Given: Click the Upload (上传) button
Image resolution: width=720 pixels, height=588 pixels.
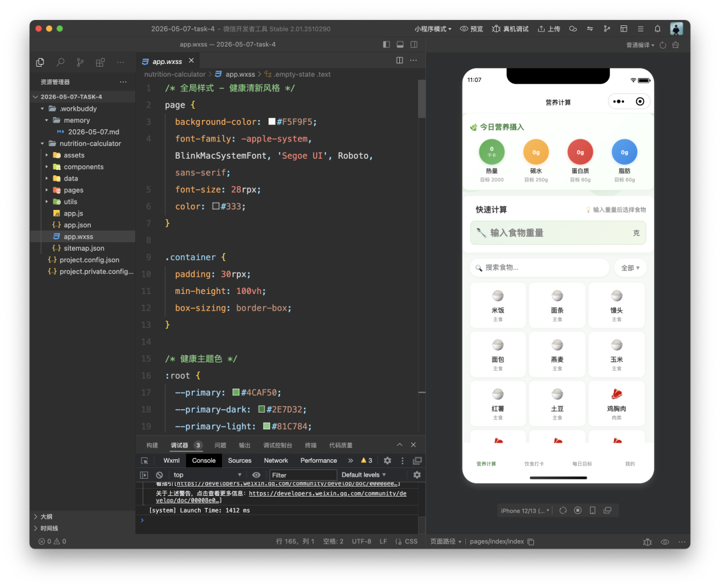Looking at the screenshot, I should 549,29.
